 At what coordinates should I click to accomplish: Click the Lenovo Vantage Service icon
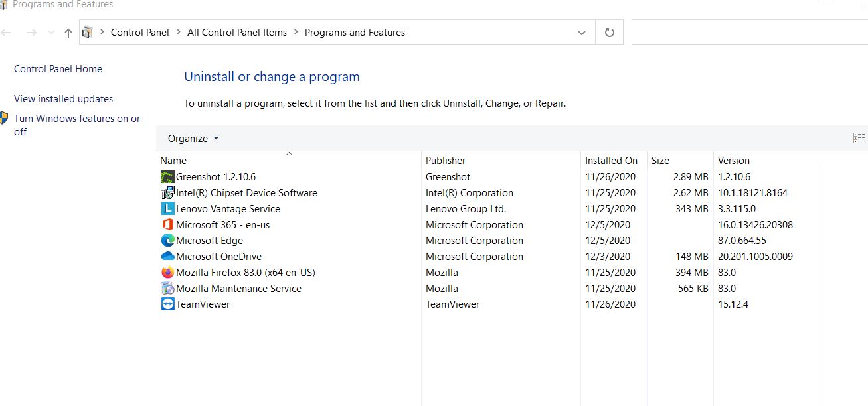pos(167,209)
